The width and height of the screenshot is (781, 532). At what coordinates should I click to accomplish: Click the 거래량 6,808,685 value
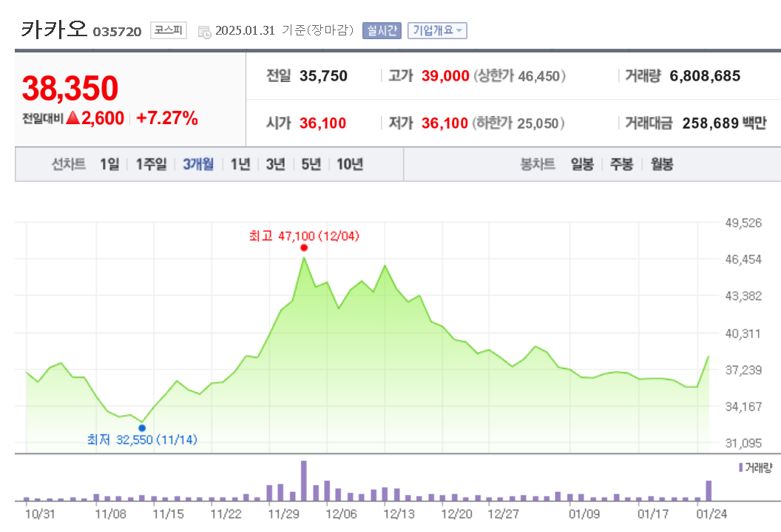coord(705,75)
